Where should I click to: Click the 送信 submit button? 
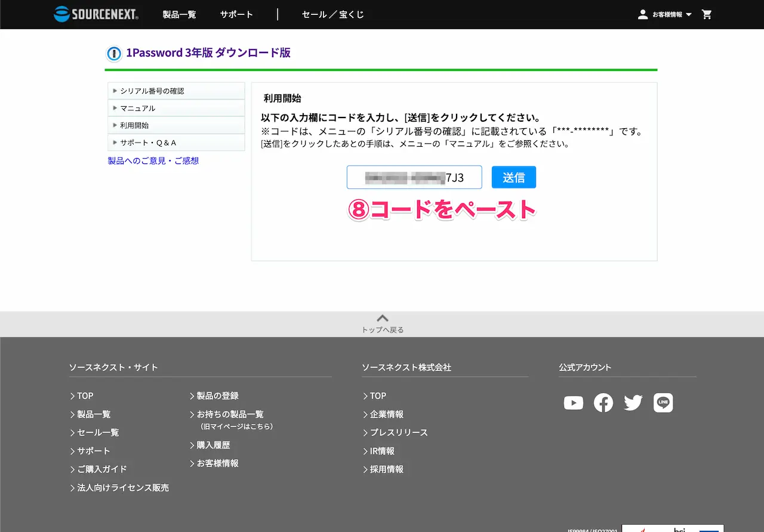514,177
